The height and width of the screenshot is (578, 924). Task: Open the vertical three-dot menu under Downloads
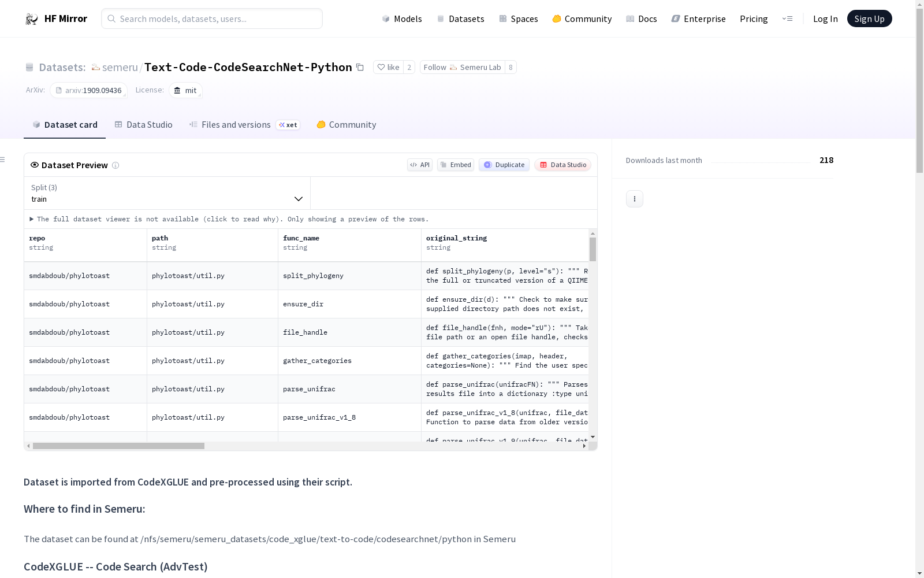click(635, 199)
